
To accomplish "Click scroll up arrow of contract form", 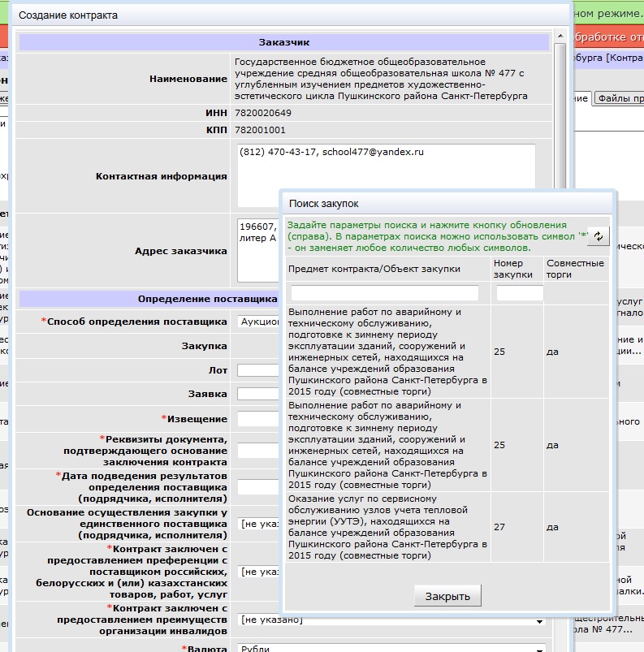I will [x=560, y=37].
